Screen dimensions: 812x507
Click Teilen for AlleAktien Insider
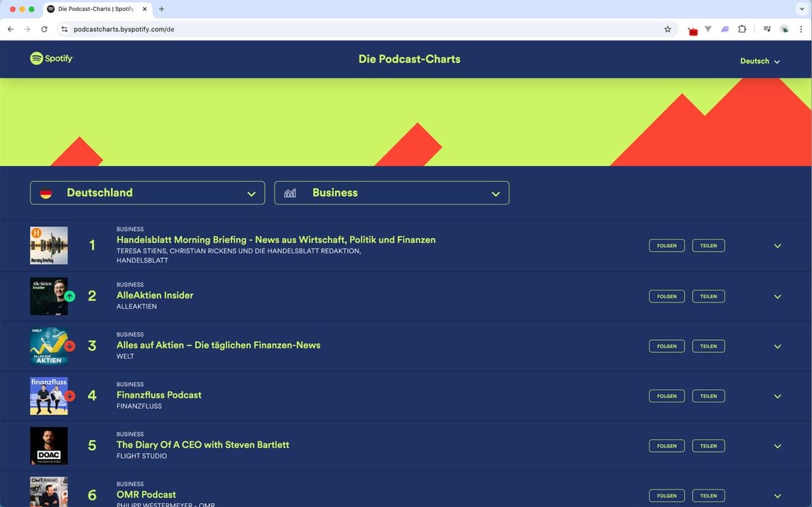708,296
